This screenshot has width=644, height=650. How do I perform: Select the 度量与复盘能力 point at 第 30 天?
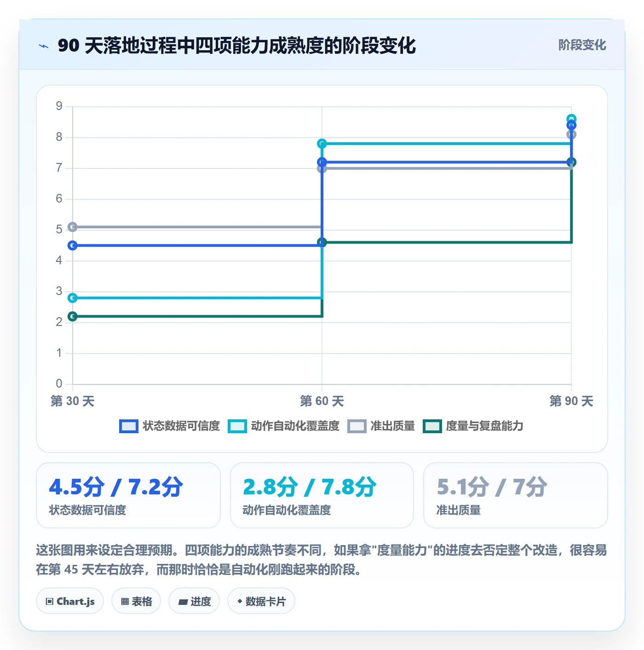click(x=73, y=316)
